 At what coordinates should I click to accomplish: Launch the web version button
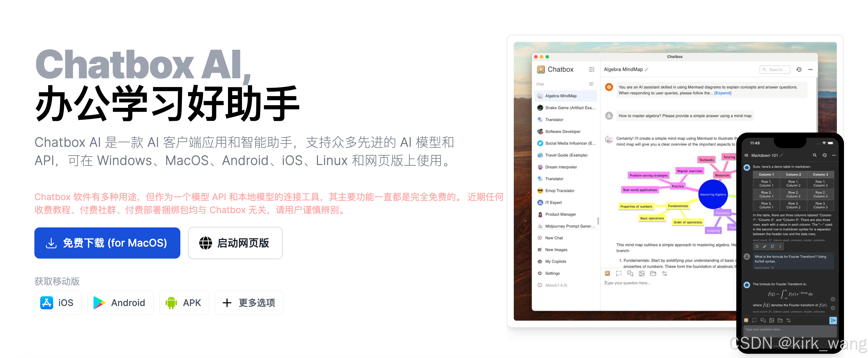pyautogui.click(x=235, y=243)
